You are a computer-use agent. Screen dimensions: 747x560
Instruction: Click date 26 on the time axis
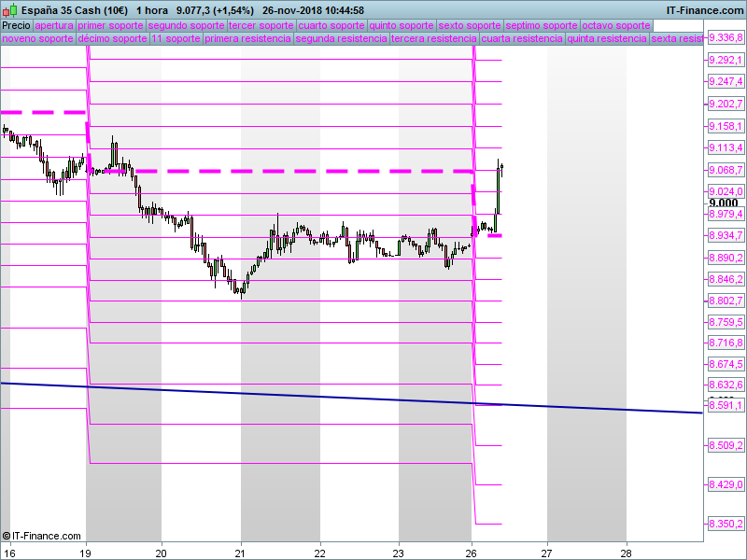point(472,553)
